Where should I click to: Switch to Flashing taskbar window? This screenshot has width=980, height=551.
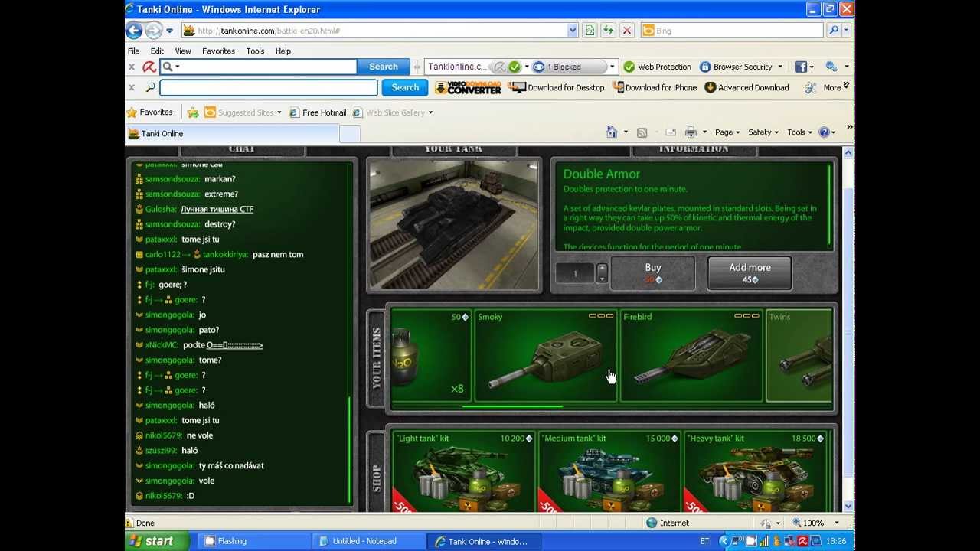click(255, 541)
